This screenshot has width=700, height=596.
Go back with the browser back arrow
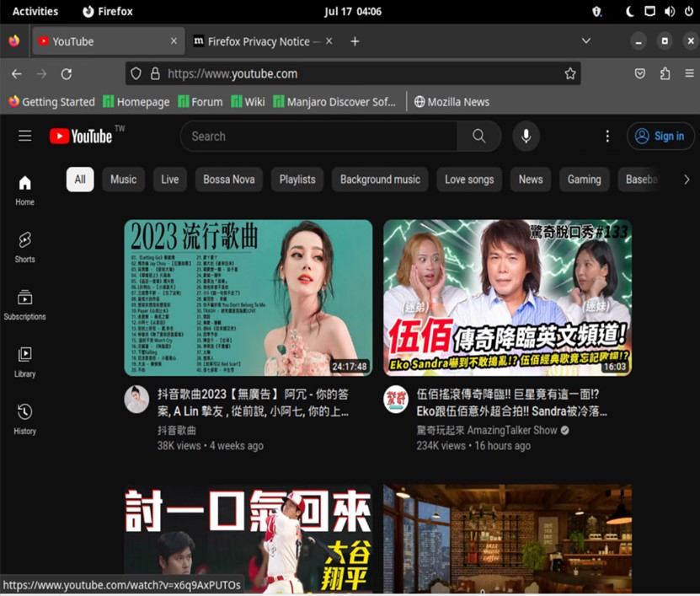tap(17, 73)
